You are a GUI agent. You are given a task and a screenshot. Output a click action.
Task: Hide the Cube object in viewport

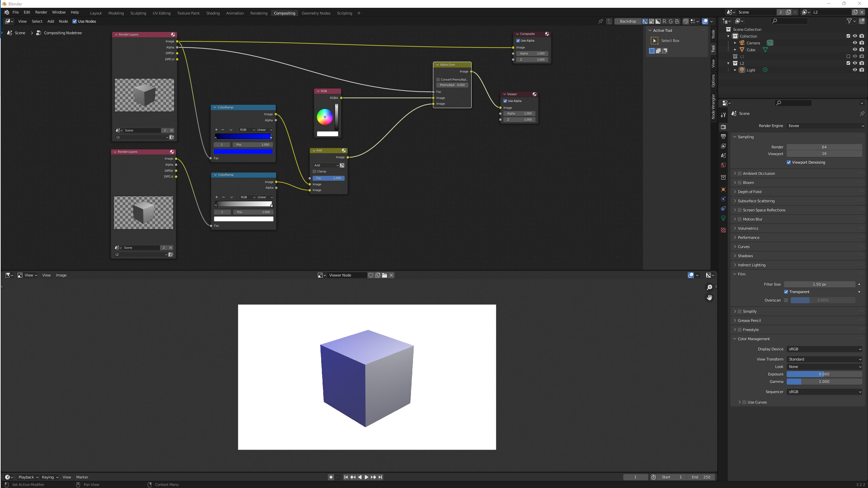[855, 49]
